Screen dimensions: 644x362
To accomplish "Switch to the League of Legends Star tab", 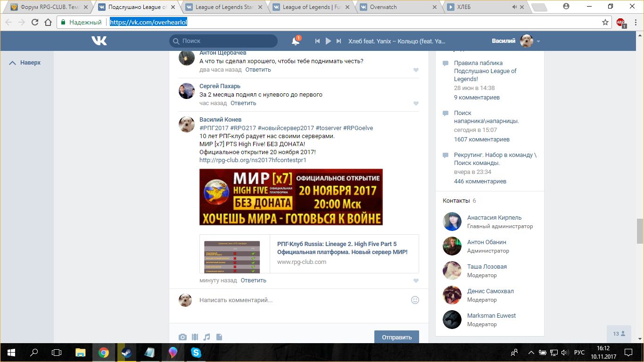I will [224, 7].
